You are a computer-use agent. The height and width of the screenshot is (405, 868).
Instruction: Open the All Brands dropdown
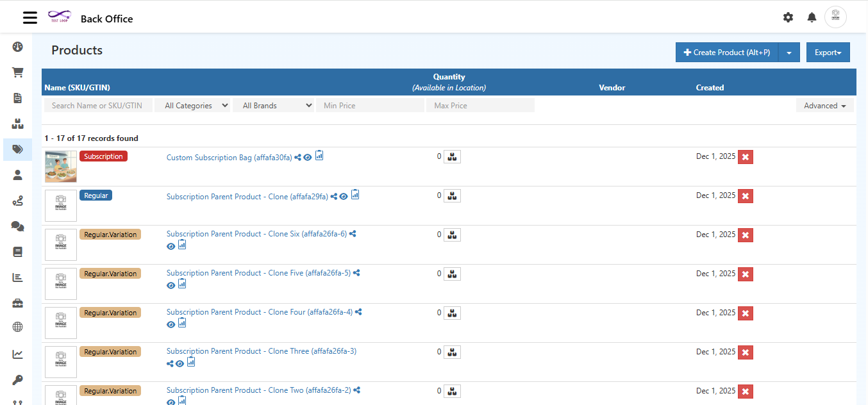[274, 105]
